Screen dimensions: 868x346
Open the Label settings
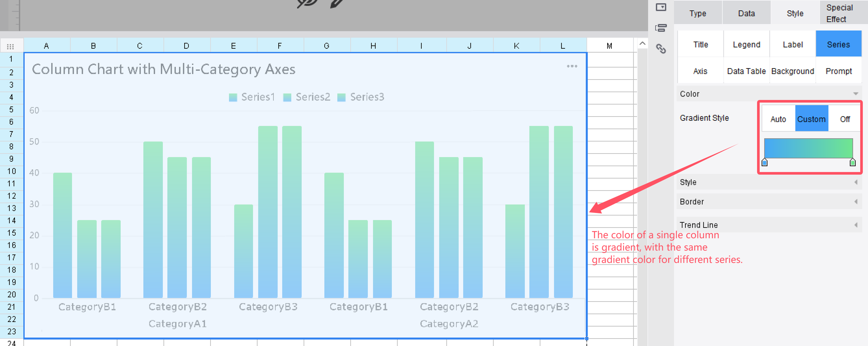792,44
